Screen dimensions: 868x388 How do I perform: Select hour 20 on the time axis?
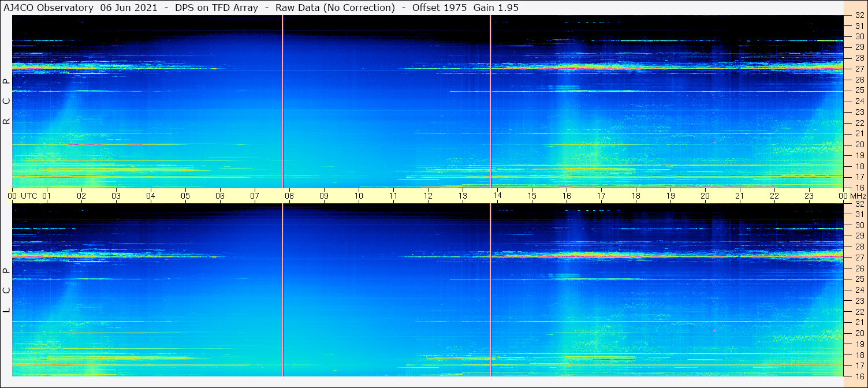pos(705,196)
